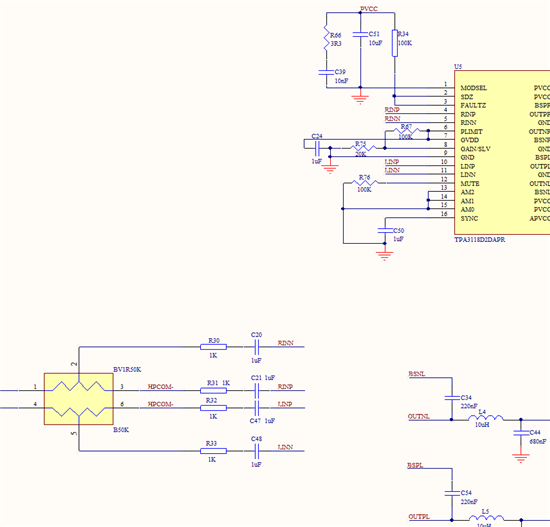Select inductor L4 10uH symbol
Viewport: 550px width, 527px height.
pos(486,418)
